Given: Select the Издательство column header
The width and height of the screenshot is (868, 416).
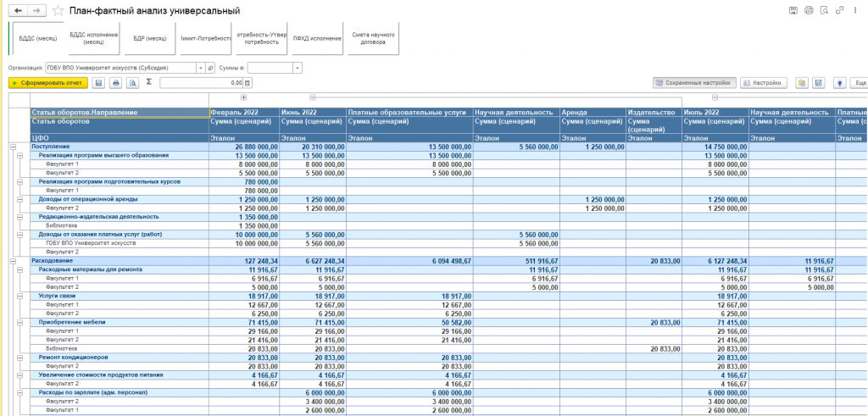Looking at the screenshot, I should pos(654,113).
